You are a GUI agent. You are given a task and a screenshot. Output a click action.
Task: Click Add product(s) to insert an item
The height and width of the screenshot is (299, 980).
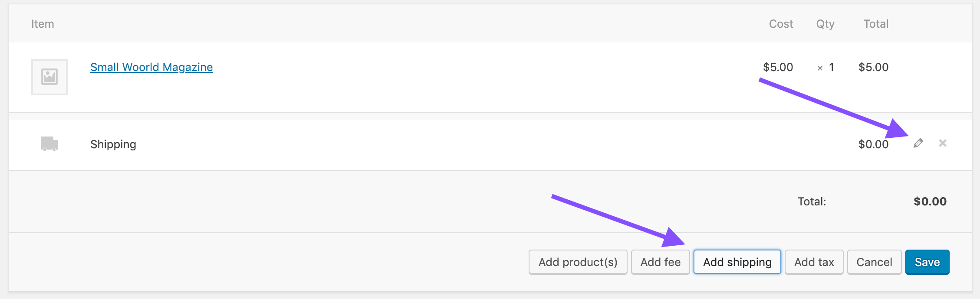coord(578,262)
